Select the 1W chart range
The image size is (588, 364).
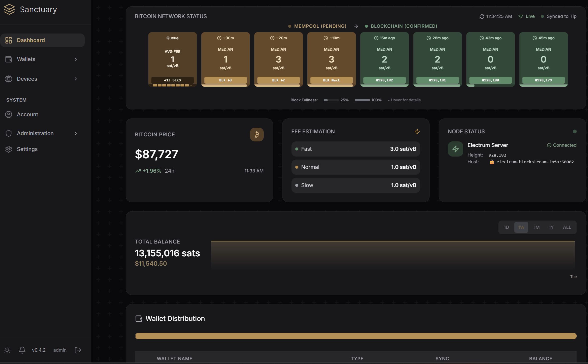pos(521,227)
